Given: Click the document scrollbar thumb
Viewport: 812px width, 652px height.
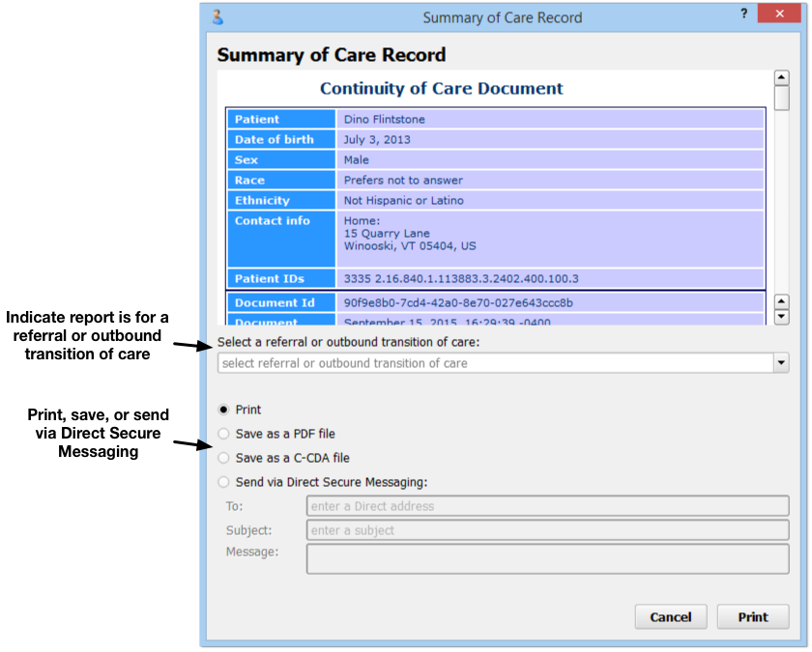Looking at the screenshot, I should click(781, 98).
